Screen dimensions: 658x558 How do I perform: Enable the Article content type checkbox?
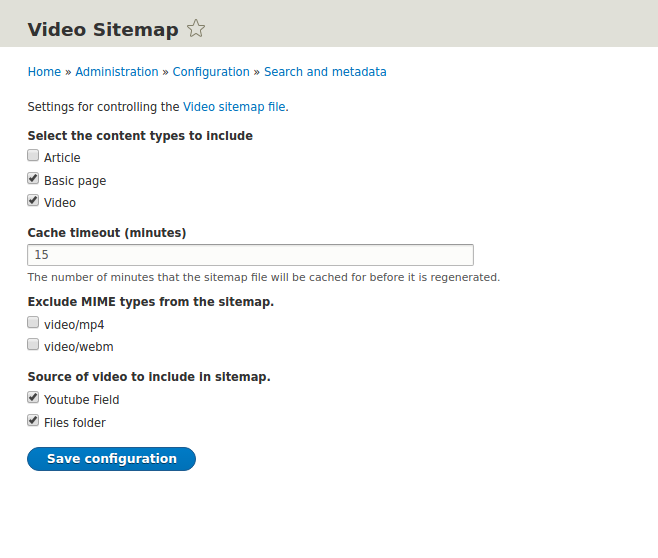33,156
